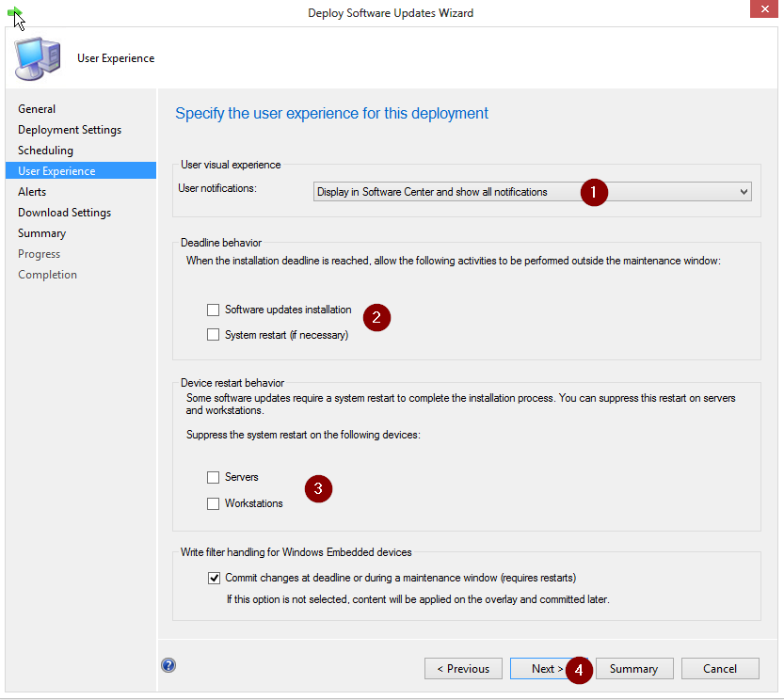
Task: Click the overlay note 'If this option is not selected'
Action: [418, 599]
